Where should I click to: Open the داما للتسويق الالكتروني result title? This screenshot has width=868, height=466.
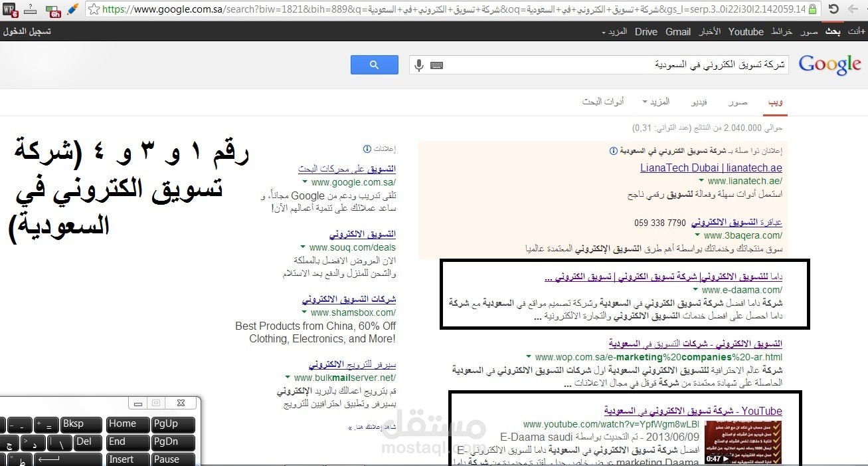[663, 277]
